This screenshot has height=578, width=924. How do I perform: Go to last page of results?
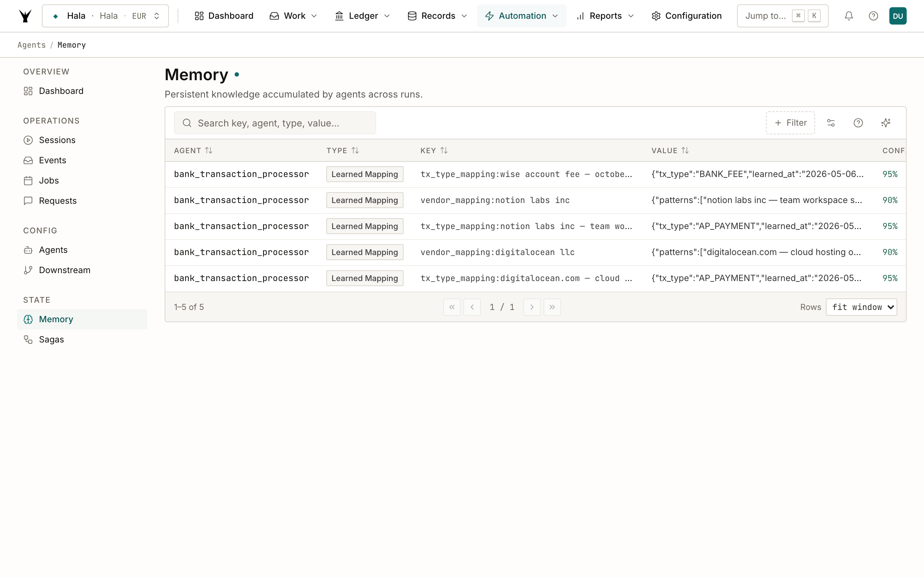click(552, 307)
